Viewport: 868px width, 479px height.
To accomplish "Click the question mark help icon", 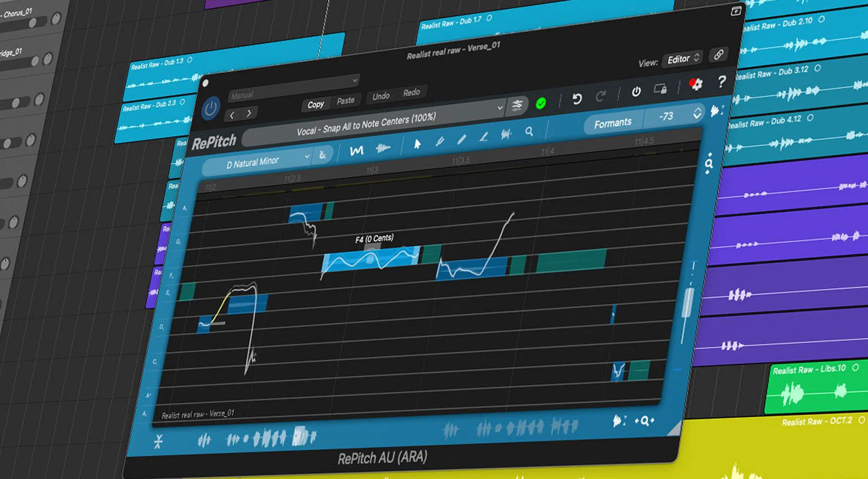I will 721,82.
